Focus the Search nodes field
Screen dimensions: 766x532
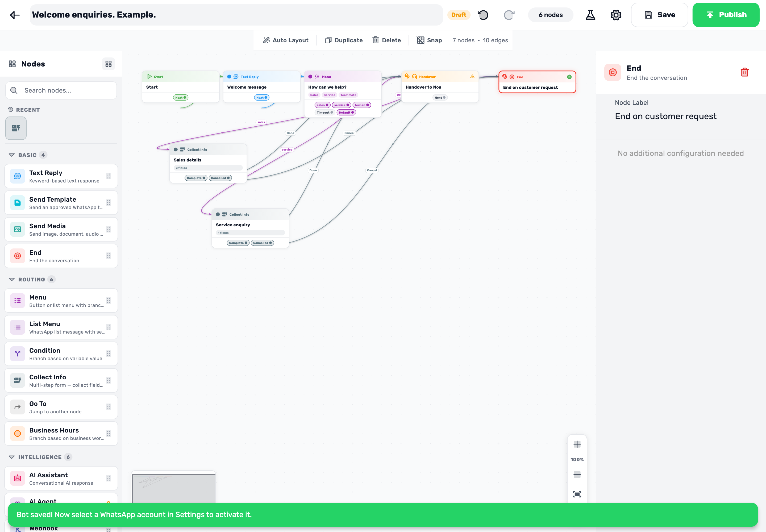[x=61, y=90]
